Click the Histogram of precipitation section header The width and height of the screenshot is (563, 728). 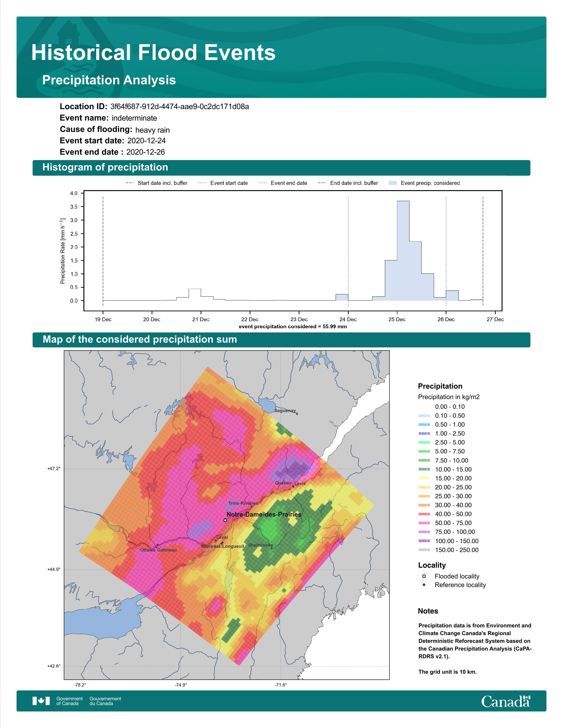click(281, 167)
